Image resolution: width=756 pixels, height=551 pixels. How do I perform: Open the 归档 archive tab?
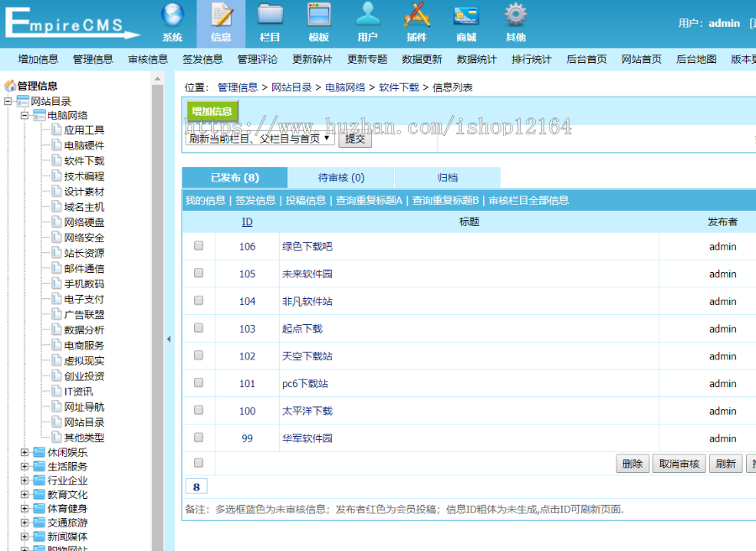pyautogui.click(x=448, y=178)
